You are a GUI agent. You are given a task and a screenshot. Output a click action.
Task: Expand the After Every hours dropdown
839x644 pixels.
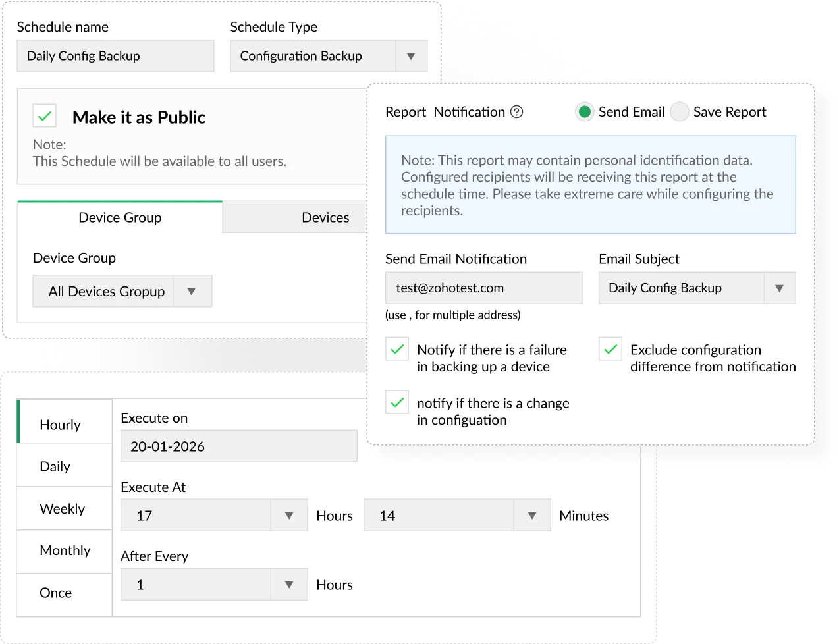(x=288, y=584)
